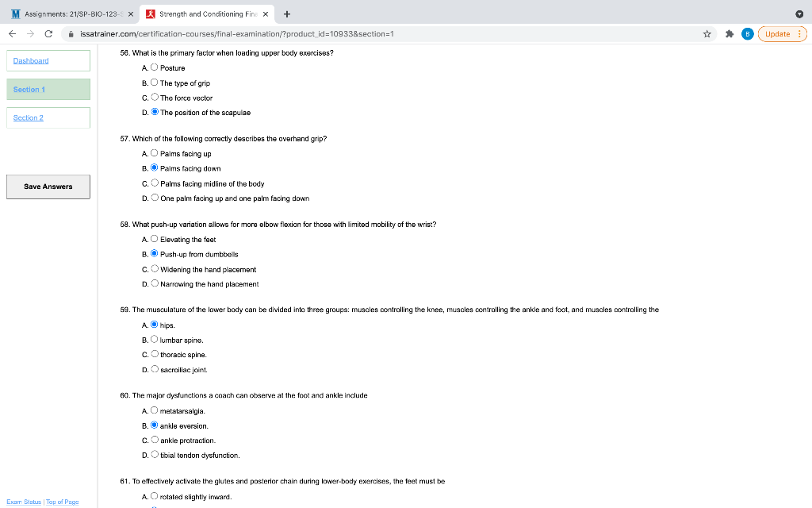Reload the exam page

(x=48, y=33)
